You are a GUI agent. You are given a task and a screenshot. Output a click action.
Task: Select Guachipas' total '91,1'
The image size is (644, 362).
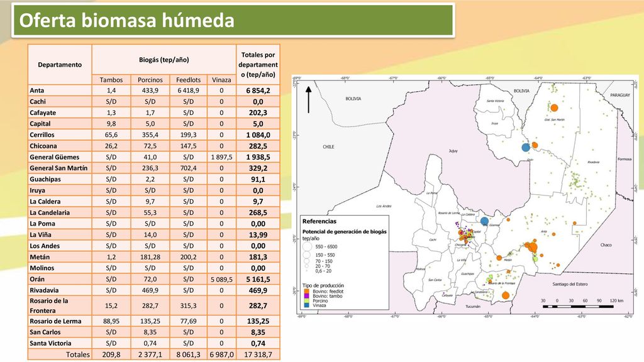point(258,179)
